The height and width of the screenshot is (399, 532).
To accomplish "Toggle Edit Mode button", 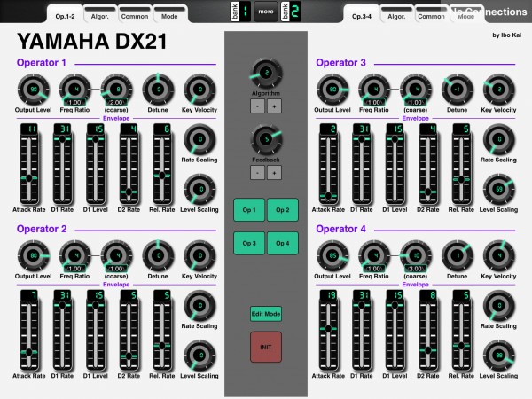I will point(266,314).
